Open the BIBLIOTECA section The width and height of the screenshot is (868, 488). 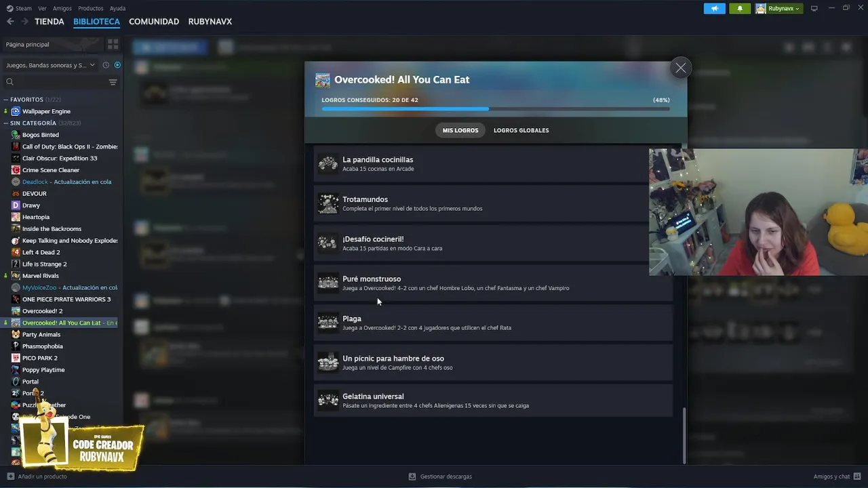(x=96, y=22)
